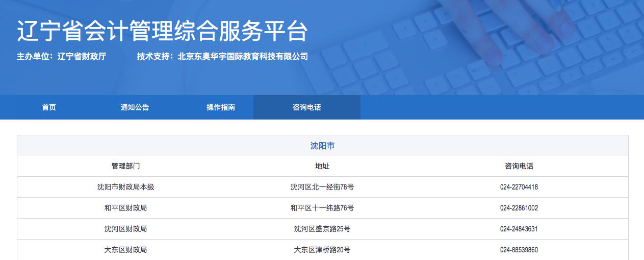Click the 辽宁省会计管理综合服务平台 site title
Viewport: 644px width, 260px height.
pos(162,32)
